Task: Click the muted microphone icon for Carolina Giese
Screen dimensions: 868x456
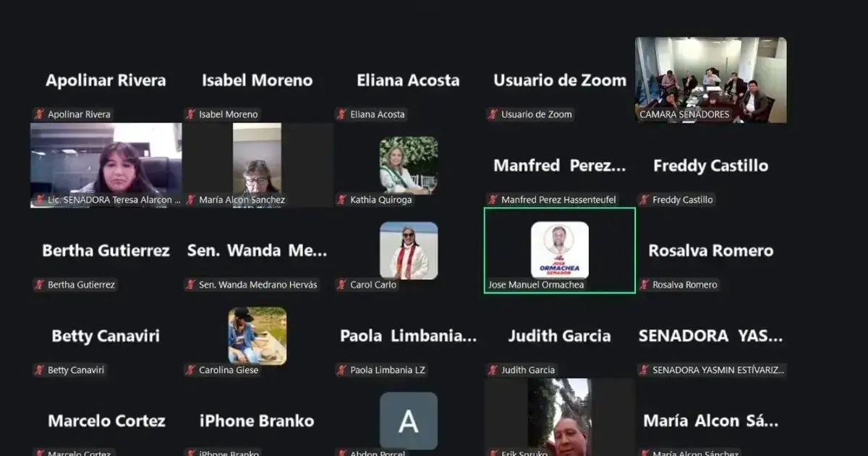Action: coord(190,369)
